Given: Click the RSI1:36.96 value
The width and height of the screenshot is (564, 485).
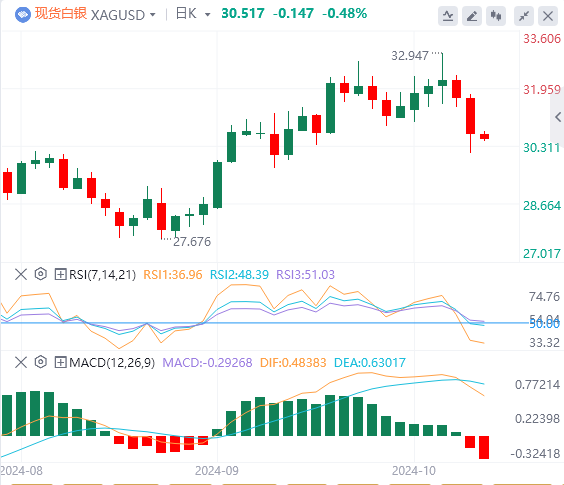Looking at the screenshot, I should [173, 275].
